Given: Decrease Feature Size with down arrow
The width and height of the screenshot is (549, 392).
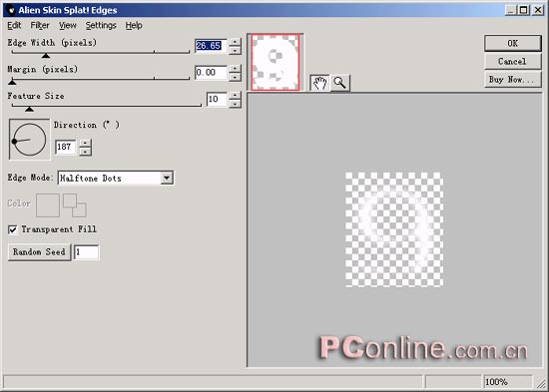Looking at the screenshot, I should point(236,104).
